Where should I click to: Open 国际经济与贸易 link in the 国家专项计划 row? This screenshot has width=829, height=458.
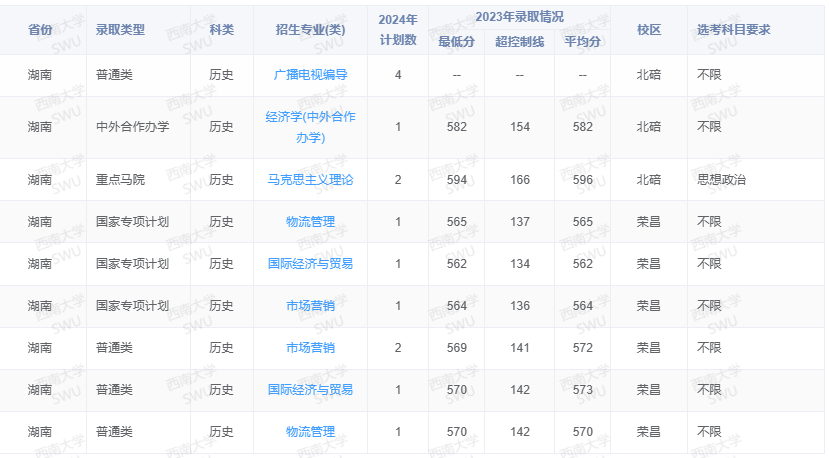[310, 263]
